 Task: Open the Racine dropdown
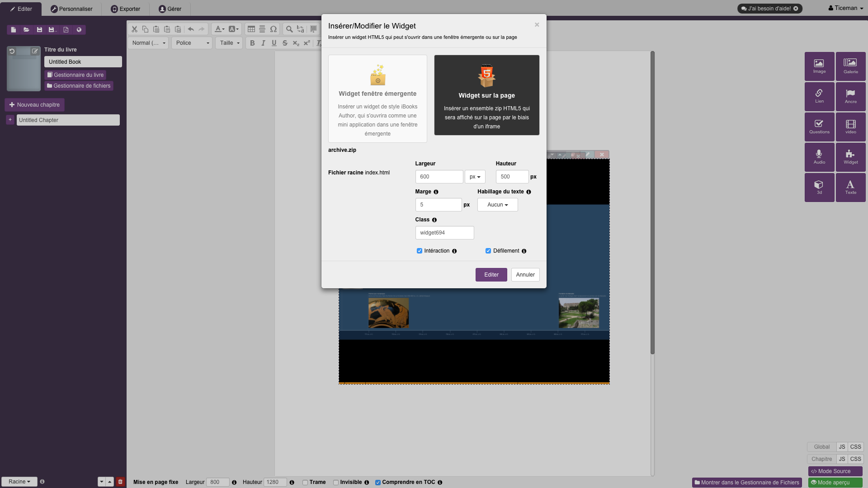point(19,482)
